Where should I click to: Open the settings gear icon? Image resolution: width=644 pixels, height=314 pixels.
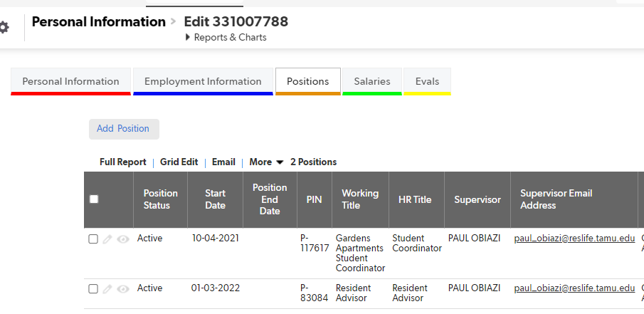click(4, 28)
